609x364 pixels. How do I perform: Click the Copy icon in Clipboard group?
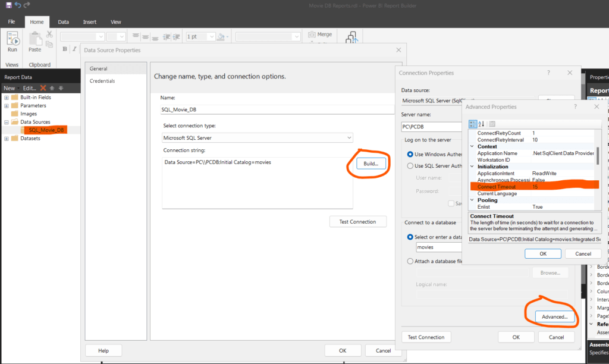[49, 44]
